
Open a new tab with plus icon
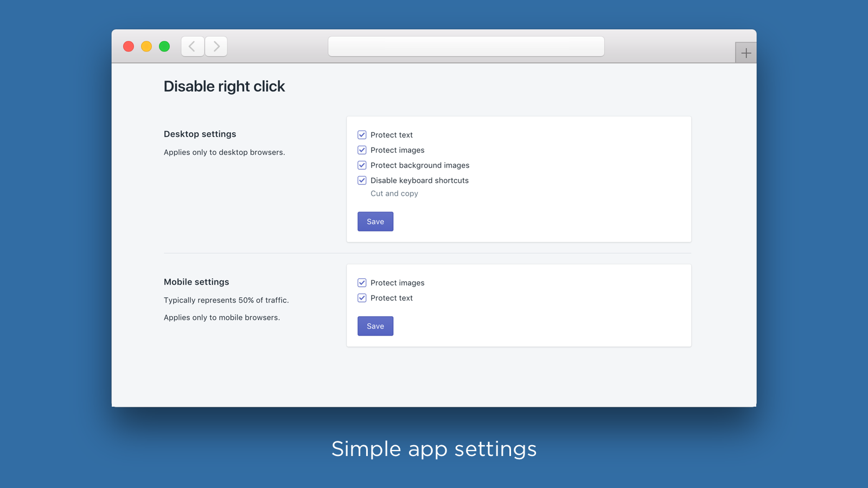(x=746, y=53)
